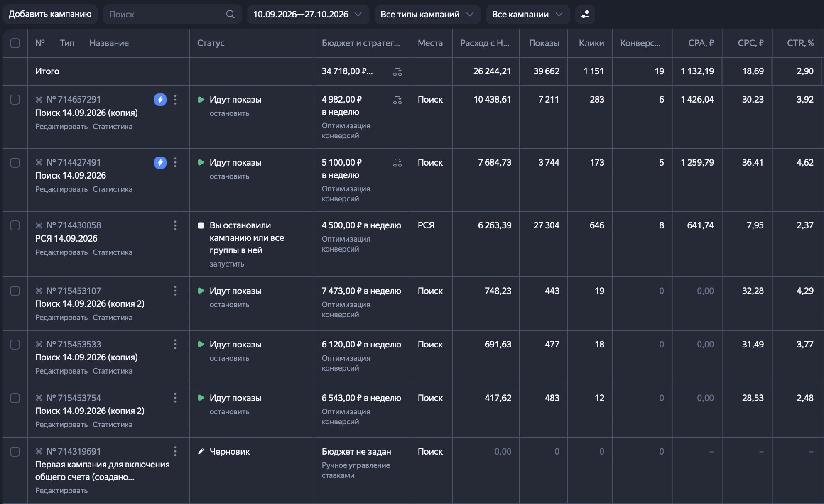Open three-dot menu for campaign 714430058

pos(175,225)
